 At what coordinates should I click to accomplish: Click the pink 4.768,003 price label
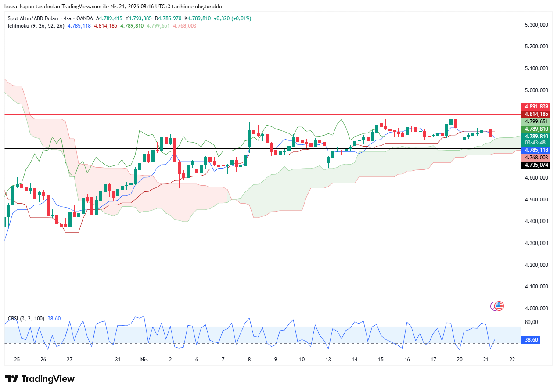(535, 158)
